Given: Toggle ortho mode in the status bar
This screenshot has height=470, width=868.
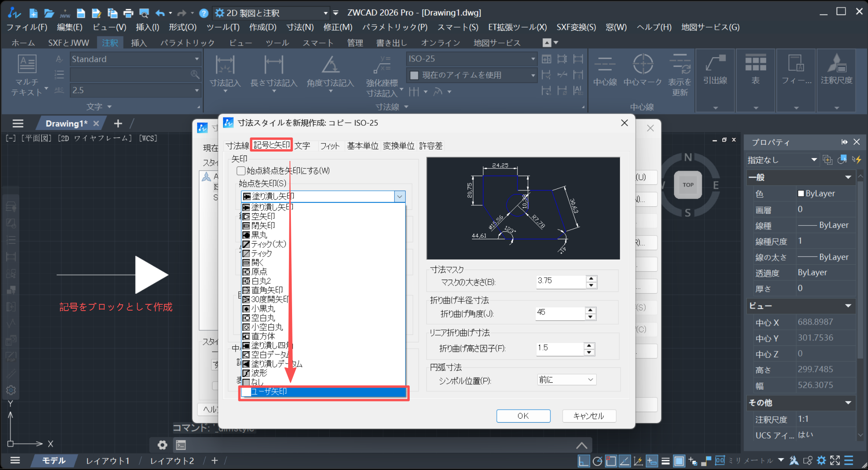Looking at the screenshot, I should [584, 461].
